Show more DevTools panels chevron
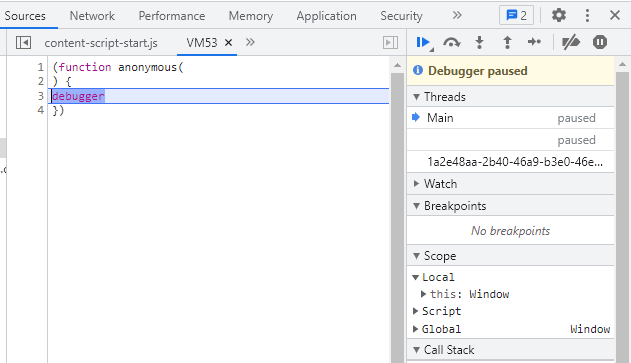This screenshot has width=631, height=363. (x=457, y=16)
